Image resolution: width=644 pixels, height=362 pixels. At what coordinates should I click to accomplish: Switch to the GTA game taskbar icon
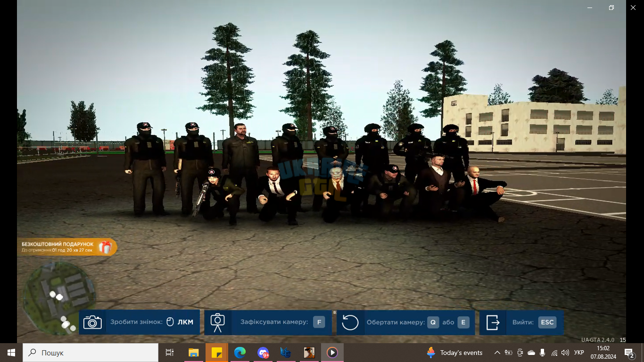point(309,353)
